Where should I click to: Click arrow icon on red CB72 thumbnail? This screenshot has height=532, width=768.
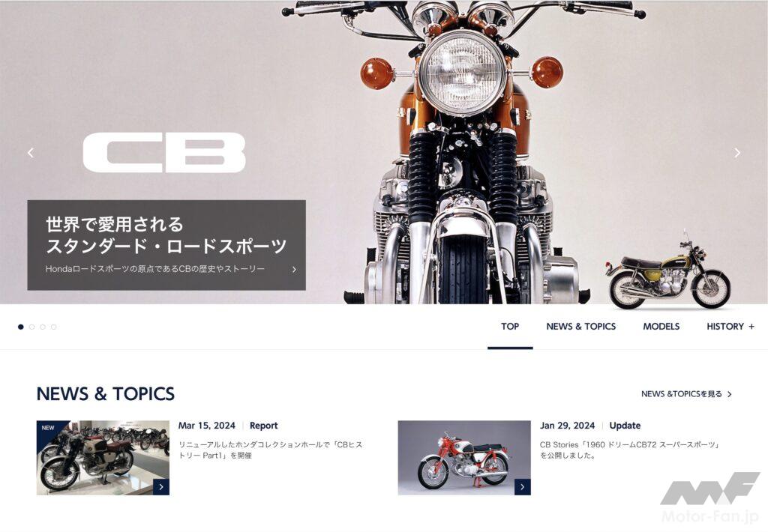point(523,487)
